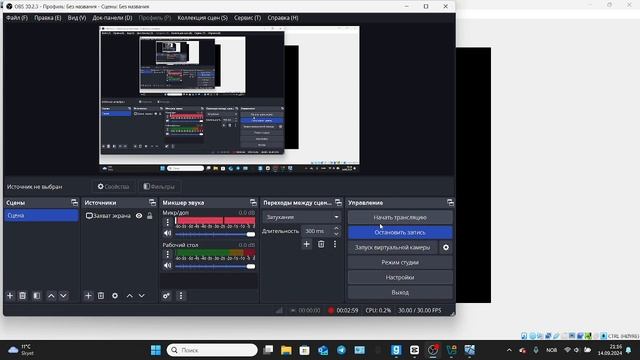Image resolution: width=640 pixels, height=360 pixels.
Task: Click Запуск виртуальной камеры button
Action: pyautogui.click(x=392, y=247)
